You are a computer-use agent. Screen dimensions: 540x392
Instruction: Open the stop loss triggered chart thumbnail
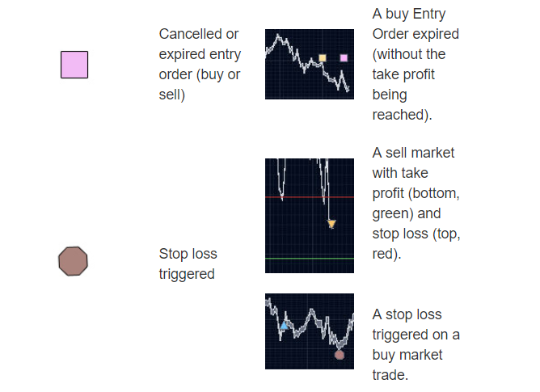pyautogui.click(x=310, y=331)
